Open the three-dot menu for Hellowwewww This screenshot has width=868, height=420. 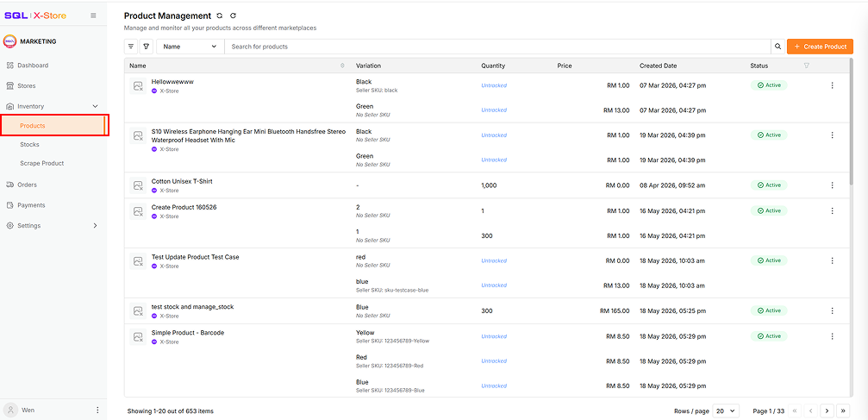(x=832, y=85)
